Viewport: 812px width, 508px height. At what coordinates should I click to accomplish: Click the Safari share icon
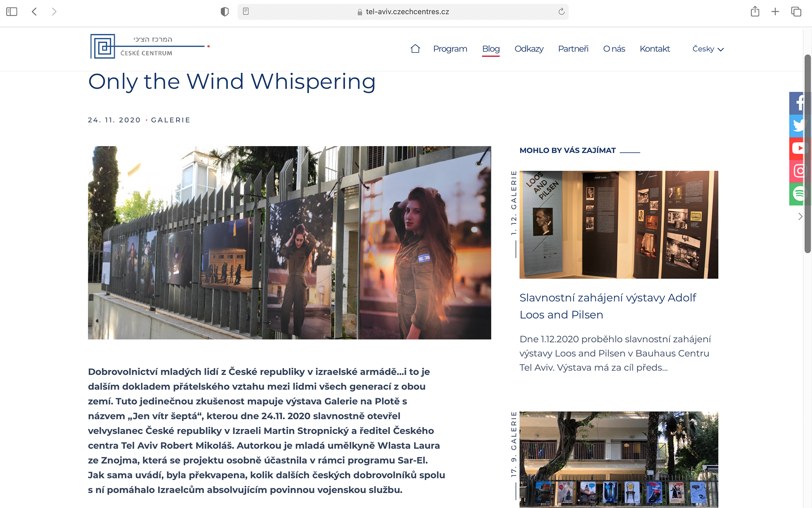tap(755, 11)
